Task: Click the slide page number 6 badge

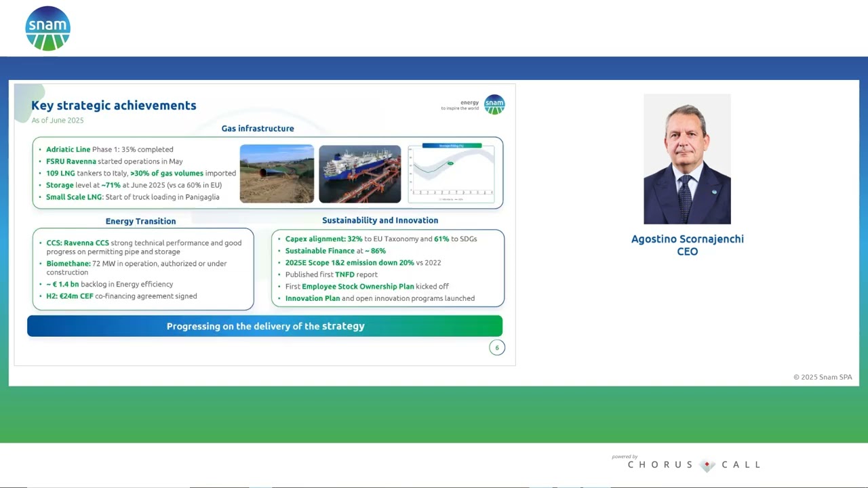Action: pos(497,348)
